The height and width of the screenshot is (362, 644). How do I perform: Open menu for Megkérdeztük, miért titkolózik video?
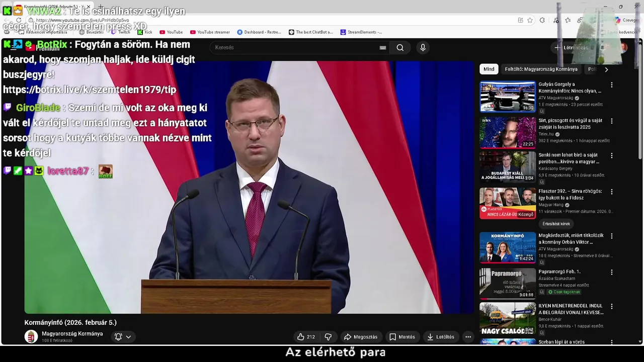tap(612, 236)
